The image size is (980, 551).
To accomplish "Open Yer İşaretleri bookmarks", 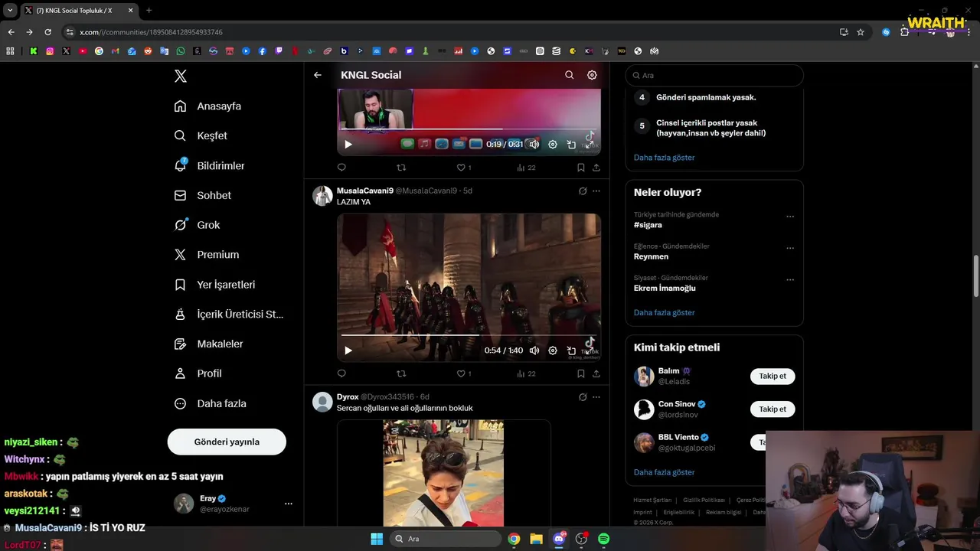I will (214, 285).
